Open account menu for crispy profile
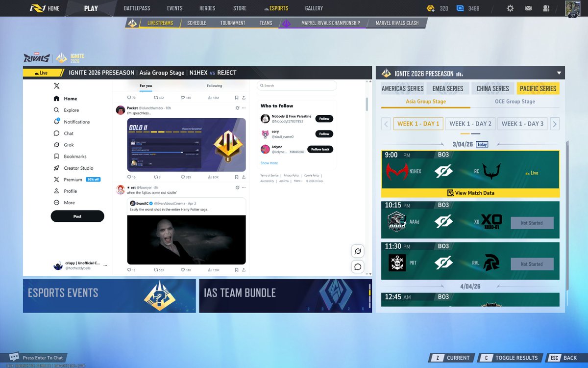The width and height of the screenshot is (588, 368). coord(80,265)
